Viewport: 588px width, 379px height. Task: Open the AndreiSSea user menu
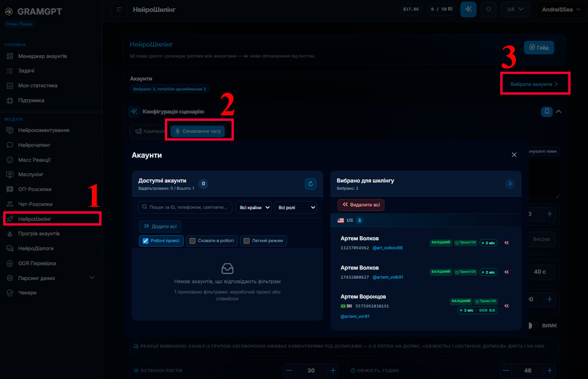tap(561, 9)
